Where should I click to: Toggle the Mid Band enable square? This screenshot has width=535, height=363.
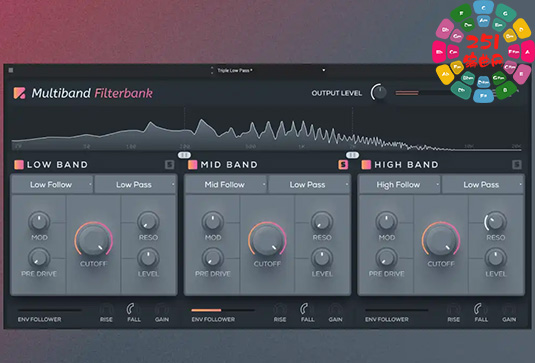point(192,165)
